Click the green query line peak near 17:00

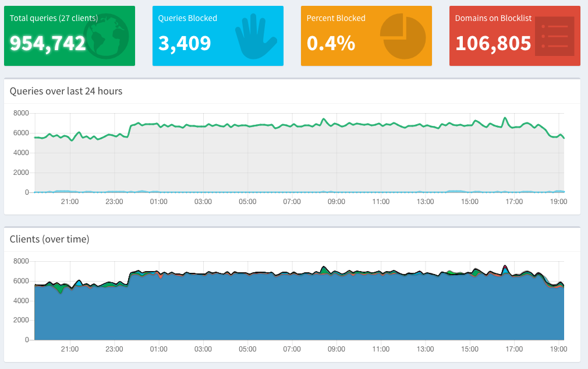505,118
